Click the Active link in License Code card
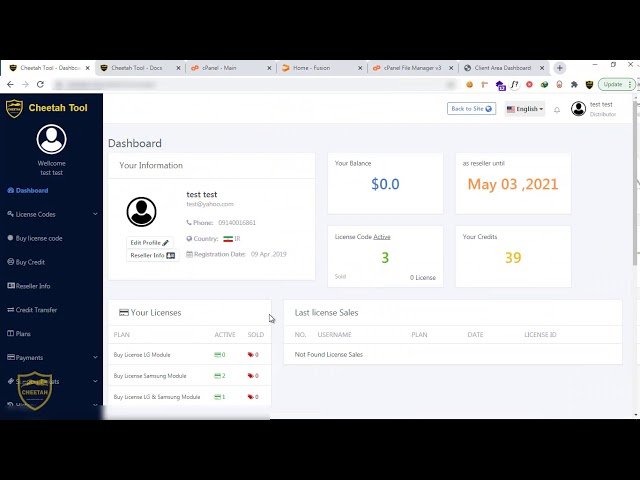Image resolution: width=640 pixels, height=480 pixels. (382, 237)
